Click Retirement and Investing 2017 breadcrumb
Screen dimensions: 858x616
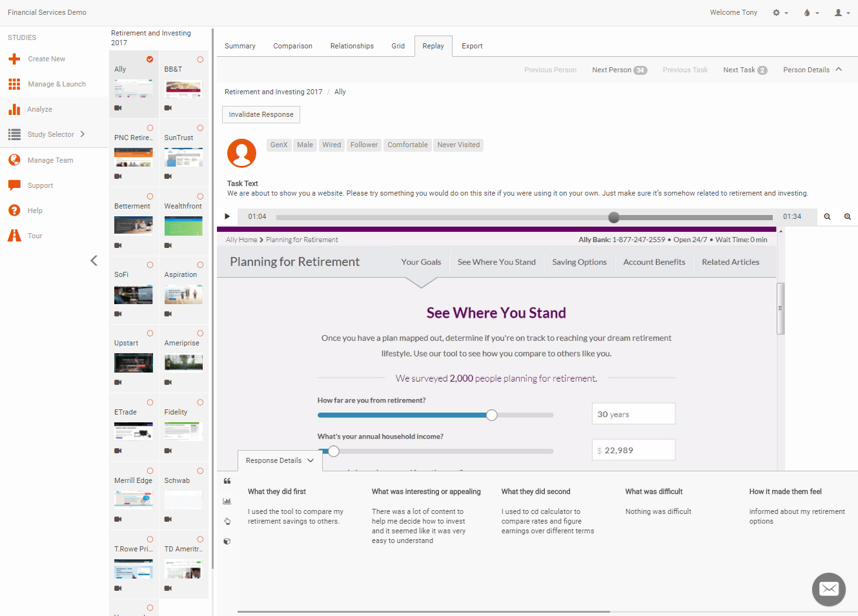click(273, 92)
